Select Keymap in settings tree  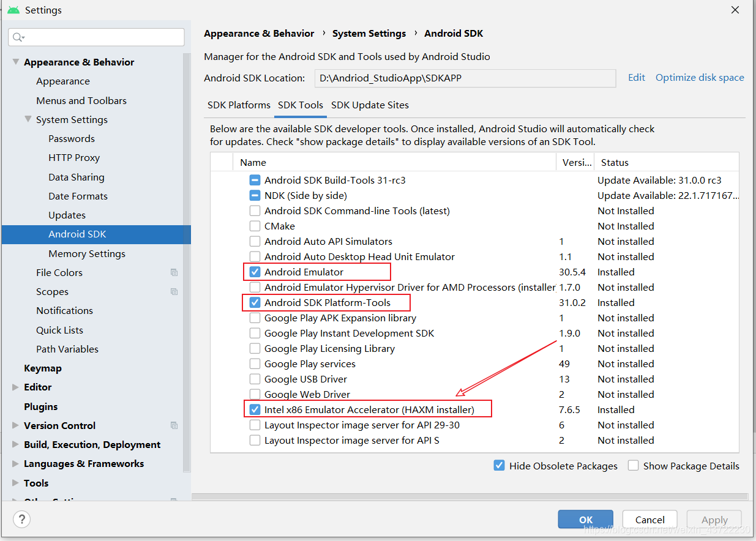pyautogui.click(x=42, y=368)
